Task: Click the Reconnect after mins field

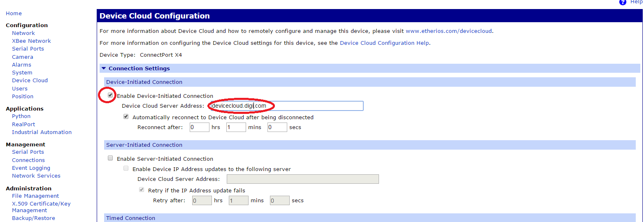Action: tap(236, 127)
